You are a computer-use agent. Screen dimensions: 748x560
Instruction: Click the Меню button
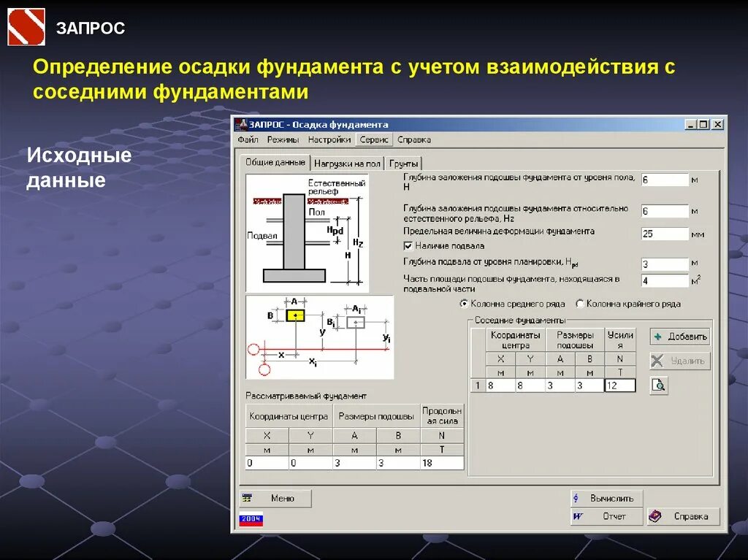pos(275,499)
